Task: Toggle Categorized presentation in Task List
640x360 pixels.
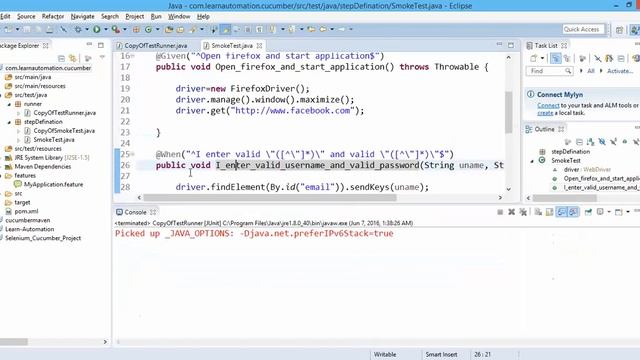Action: (x=556, y=58)
